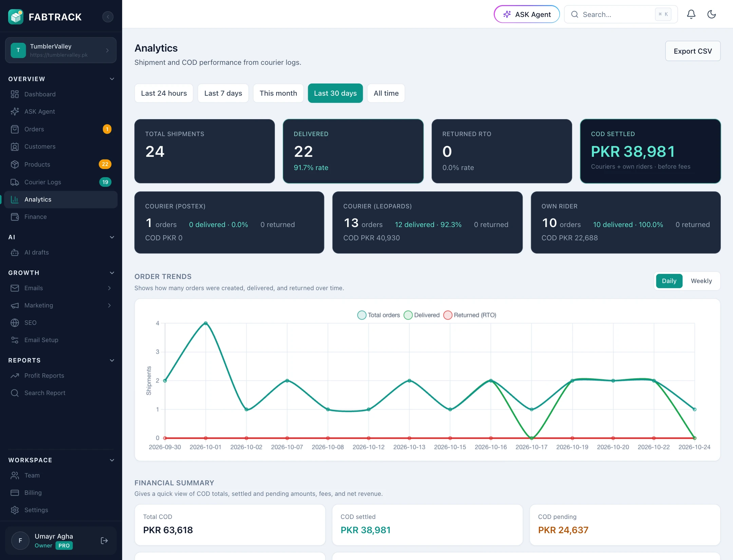Click the SEO globe icon
The width and height of the screenshot is (733, 560).
click(x=15, y=322)
